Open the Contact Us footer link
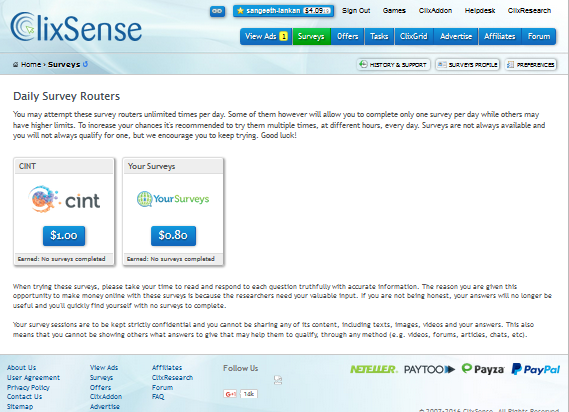The height and width of the screenshot is (412, 569). coord(24,397)
